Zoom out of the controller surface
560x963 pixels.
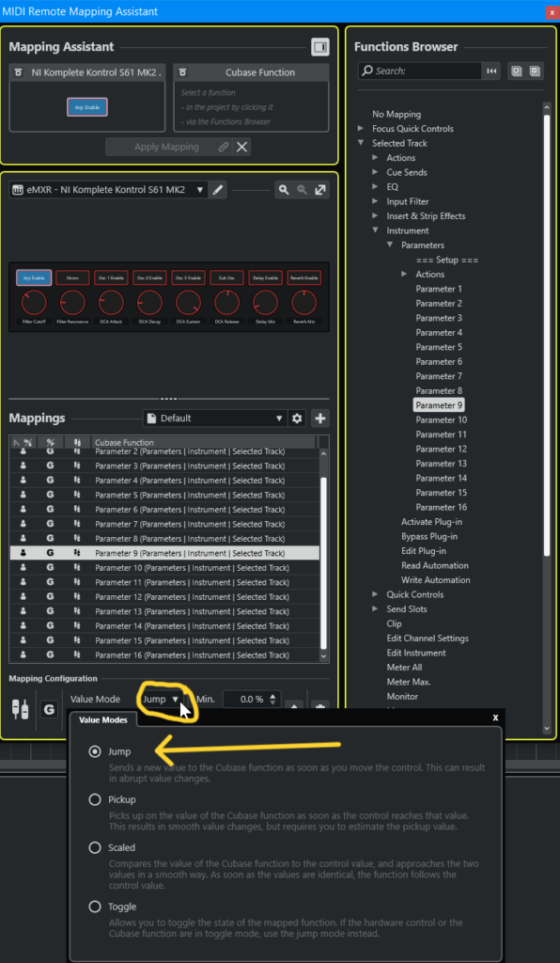(x=302, y=190)
